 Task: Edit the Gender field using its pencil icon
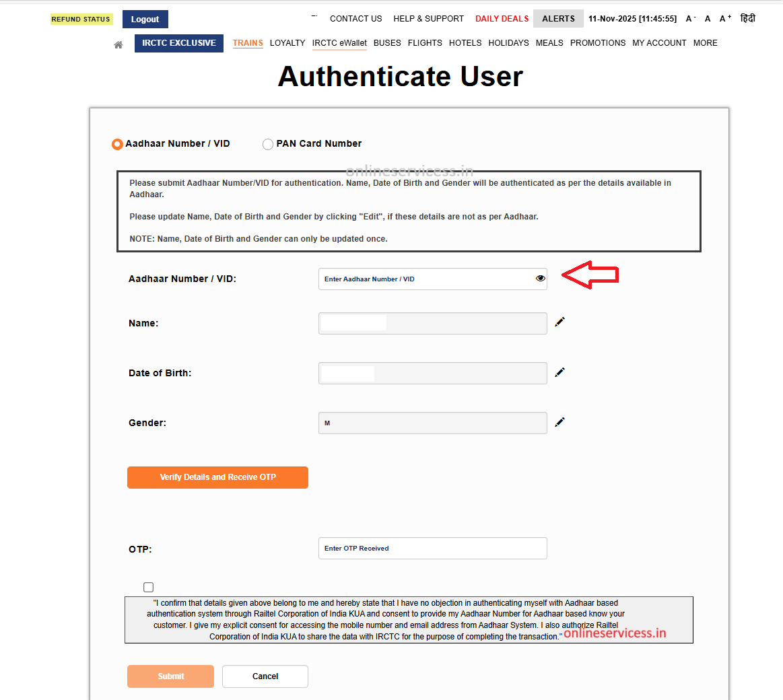(559, 421)
